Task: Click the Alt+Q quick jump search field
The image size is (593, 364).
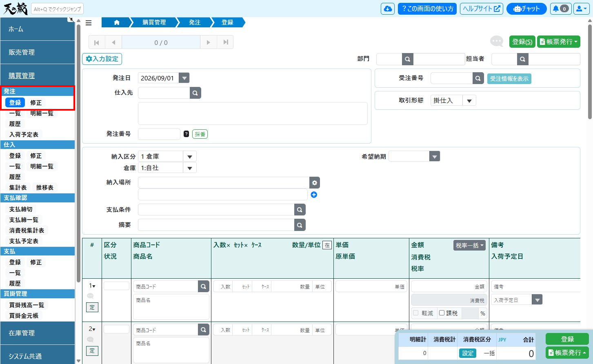Action: pyautogui.click(x=57, y=9)
